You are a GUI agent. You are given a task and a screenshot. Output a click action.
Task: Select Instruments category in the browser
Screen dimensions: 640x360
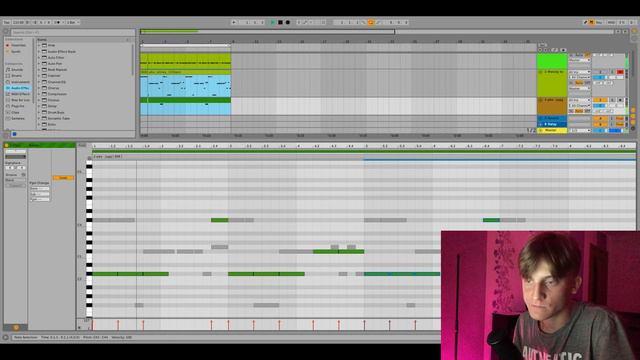(x=19, y=82)
